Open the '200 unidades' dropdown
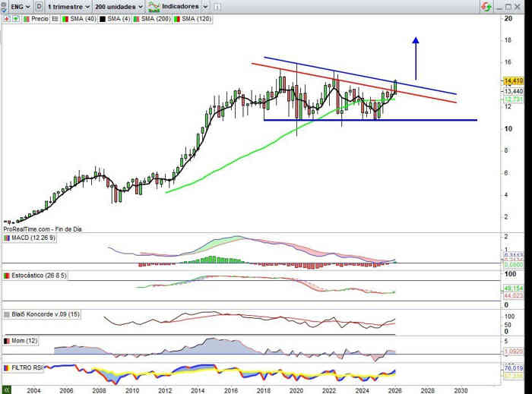Viewport: 532px width, 394px height. (x=119, y=6)
